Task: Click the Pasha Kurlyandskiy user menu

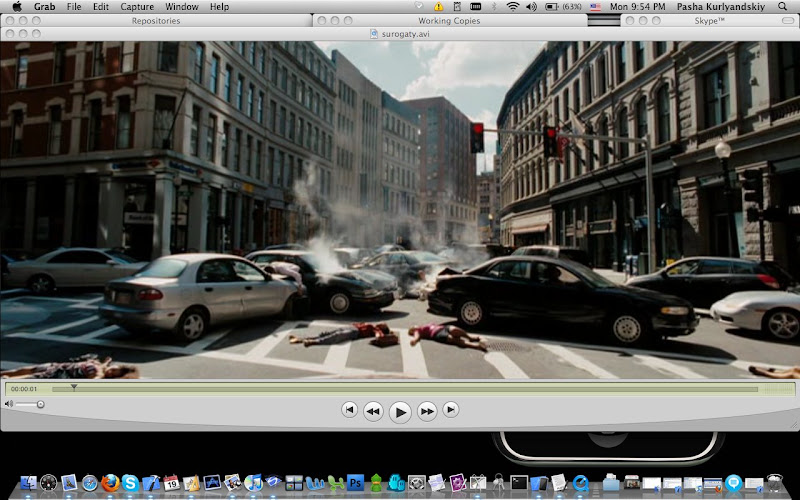Action: 720,6
